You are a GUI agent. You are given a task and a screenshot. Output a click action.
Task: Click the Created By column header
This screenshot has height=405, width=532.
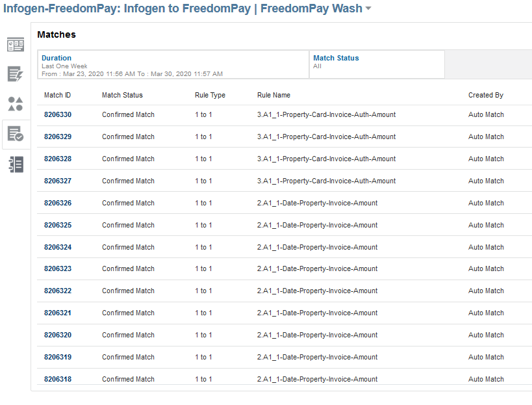point(485,96)
